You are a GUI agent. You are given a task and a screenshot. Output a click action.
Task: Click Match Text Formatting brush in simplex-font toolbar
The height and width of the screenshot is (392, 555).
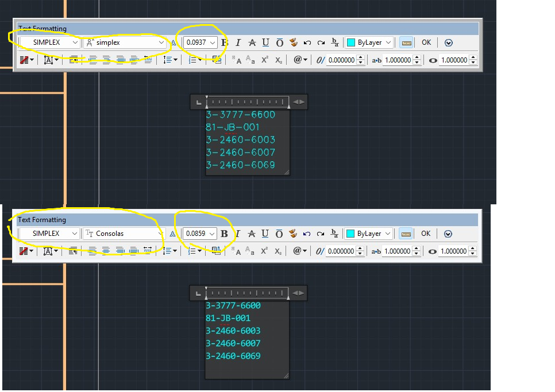(x=294, y=43)
